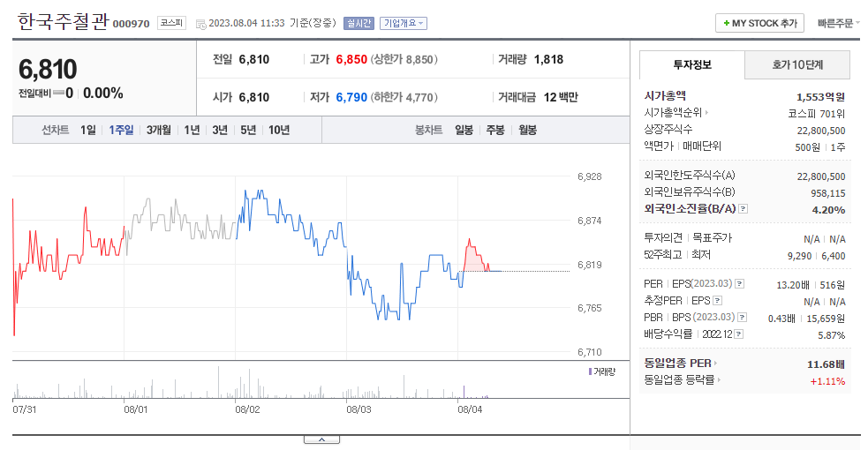
Task: Show the 주봉 candlestick chart
Action: click(x=495, y=130)
